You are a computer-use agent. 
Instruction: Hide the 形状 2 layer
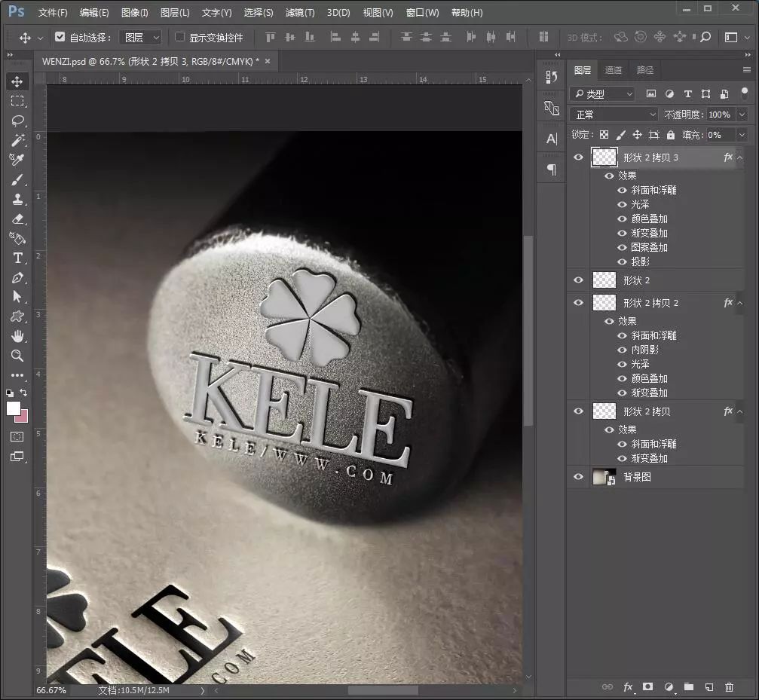click(578, 280)
